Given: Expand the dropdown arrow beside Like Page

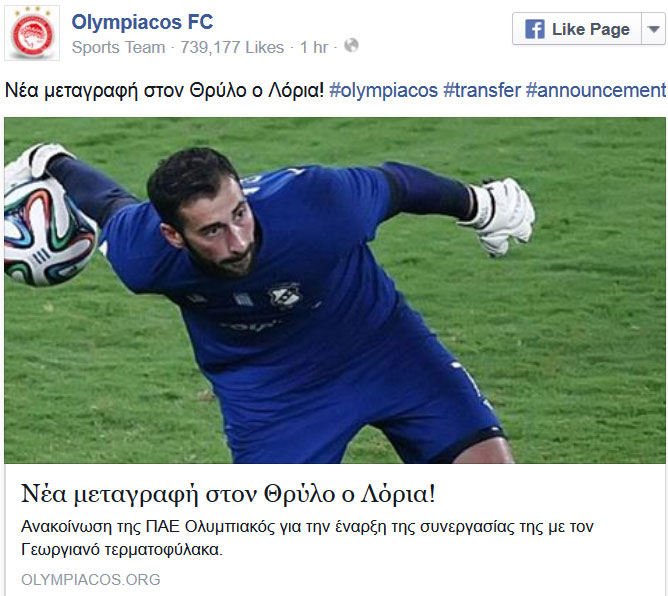Looking at the screenshot, I should point(653,29).
